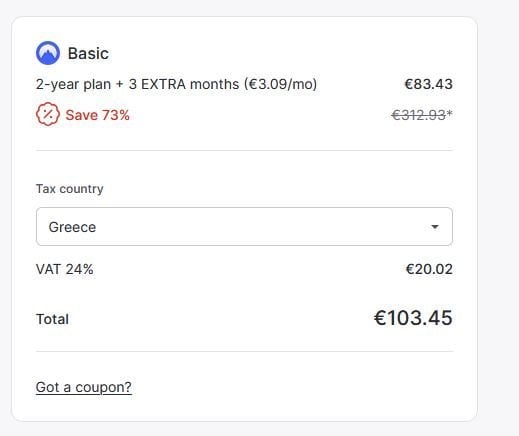Open the Got a coupon? link

click(84, 387)
